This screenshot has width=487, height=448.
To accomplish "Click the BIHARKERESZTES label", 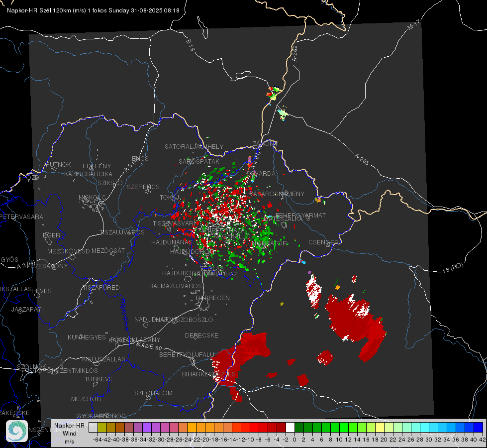I will point(209,374).
